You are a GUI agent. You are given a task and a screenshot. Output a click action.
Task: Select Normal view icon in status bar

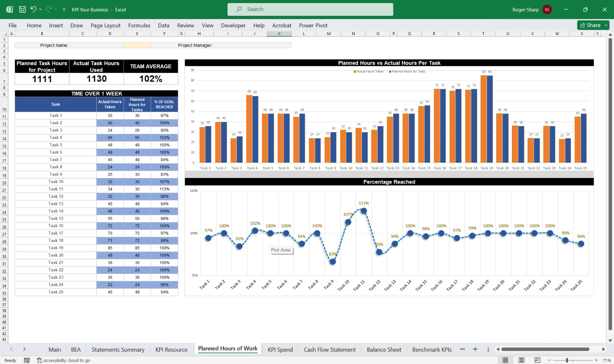pos(505,360)
